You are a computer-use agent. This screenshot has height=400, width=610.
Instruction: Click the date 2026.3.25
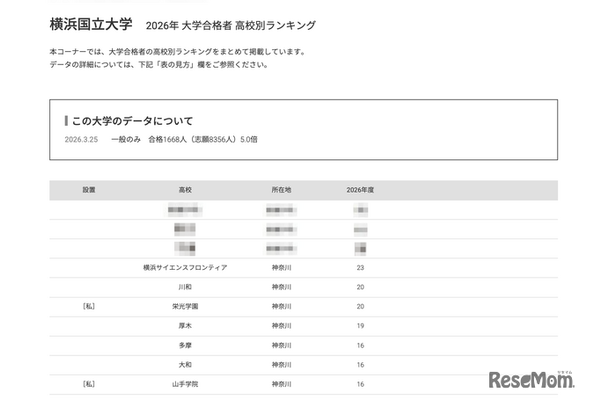[x=81, y=139]
